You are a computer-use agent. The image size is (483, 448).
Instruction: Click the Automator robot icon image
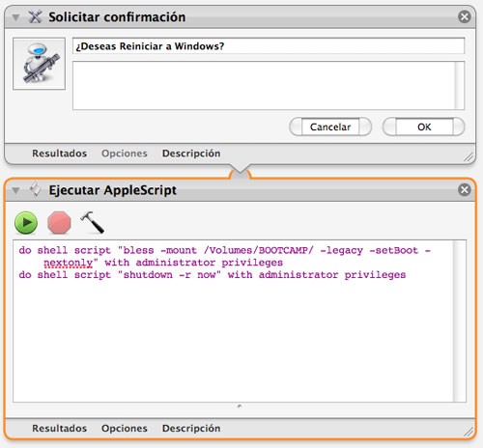pyautogui.click(x=39, y=64)
